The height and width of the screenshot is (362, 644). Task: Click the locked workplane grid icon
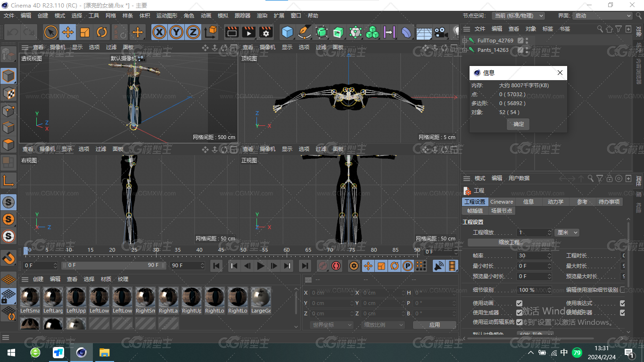pyautogui.click(x=8, y=296)
